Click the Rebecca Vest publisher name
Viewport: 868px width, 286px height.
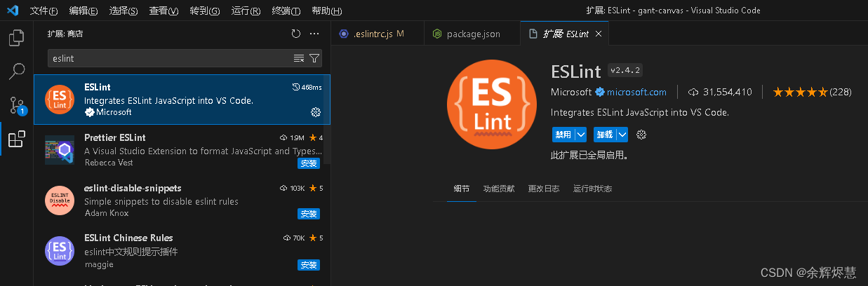click(109, 163)
